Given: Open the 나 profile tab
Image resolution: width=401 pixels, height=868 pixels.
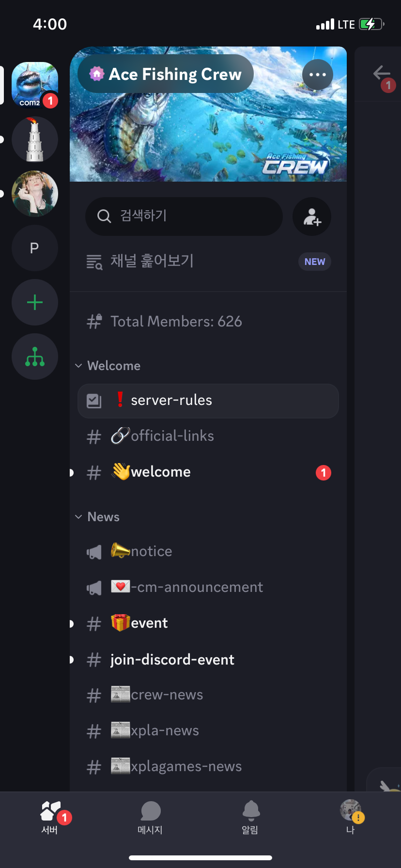Looking at the screenshot, I should (351, 817).
